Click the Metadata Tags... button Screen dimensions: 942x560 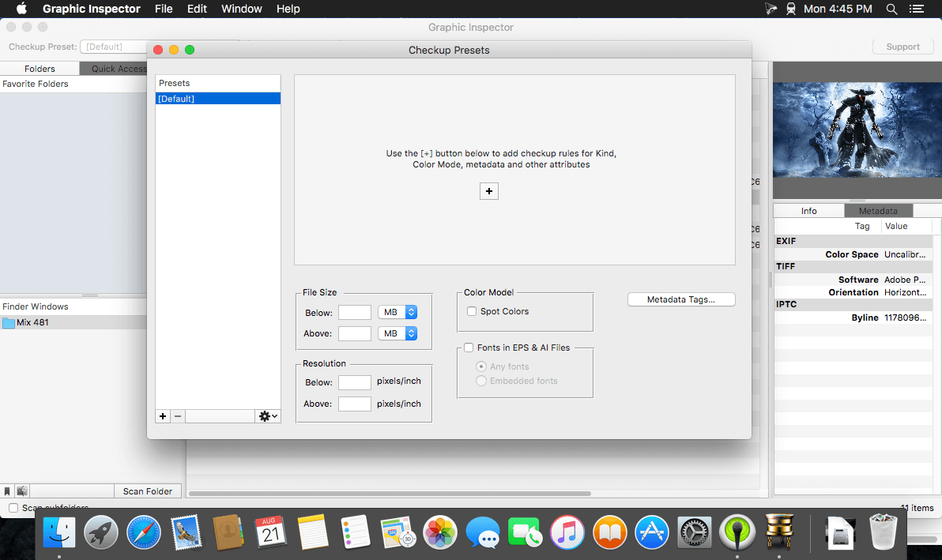click(681, 299)
